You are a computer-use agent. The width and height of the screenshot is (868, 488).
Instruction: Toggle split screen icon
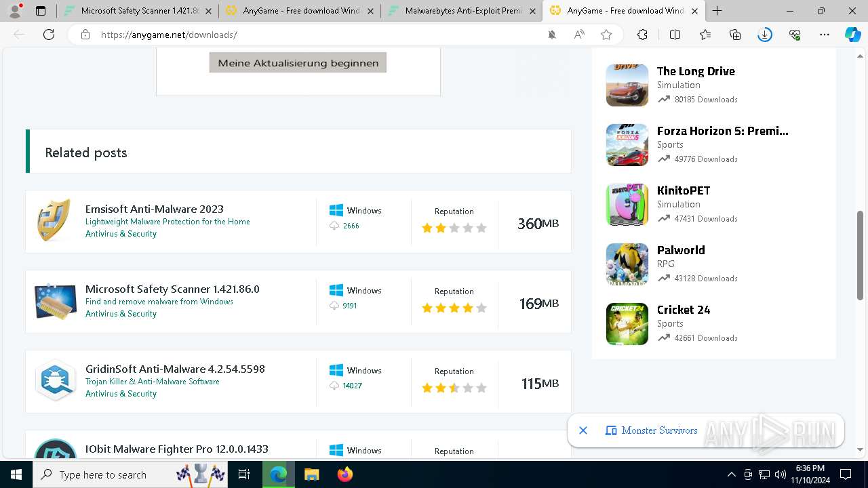675,35
